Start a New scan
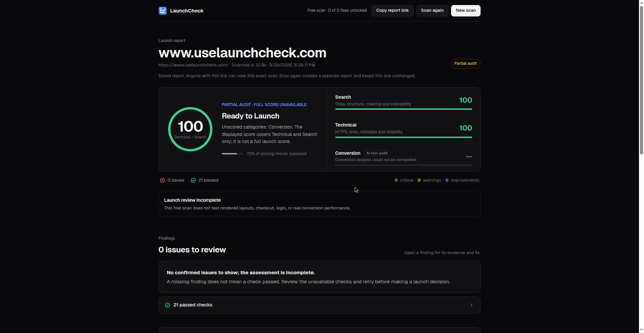The width and height of the screenshot is (644, 333). click(466, 10)
